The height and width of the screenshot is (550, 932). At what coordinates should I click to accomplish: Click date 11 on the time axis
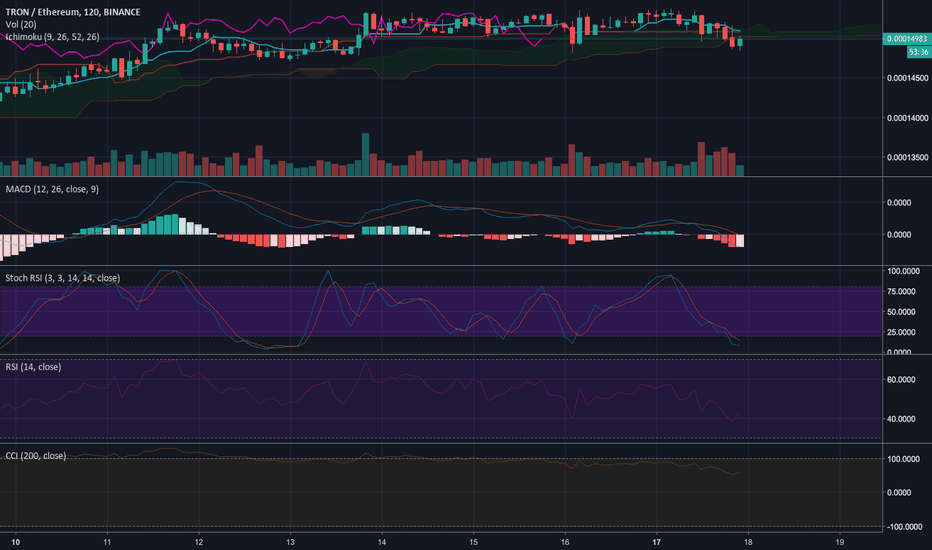click(107, 542)
